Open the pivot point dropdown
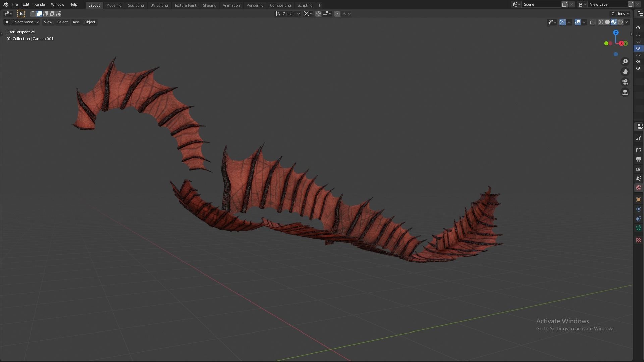 [308, 14]
